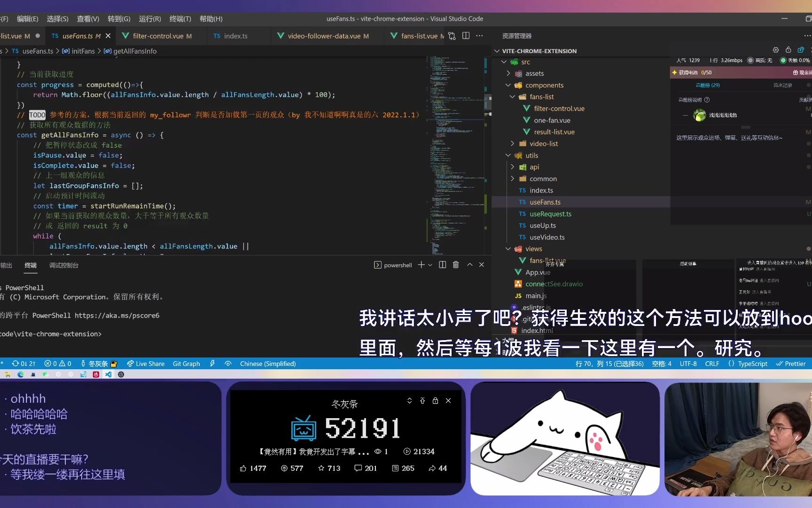Open File Explorer from taskbar
The width and height of the screenshot is (812, 508).
[7, 374]
